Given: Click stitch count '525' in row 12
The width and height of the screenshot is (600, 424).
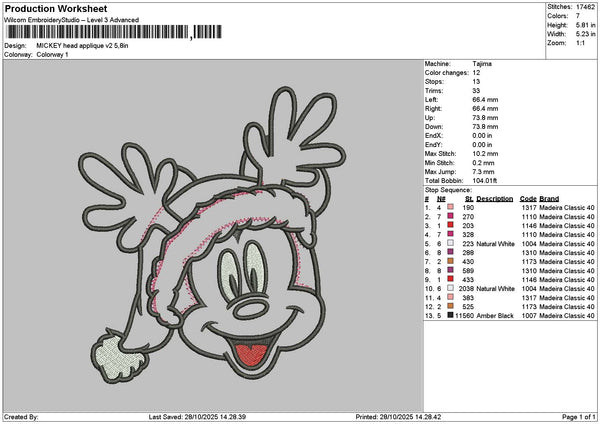Looking at the screenshot, I should point(468,307).
